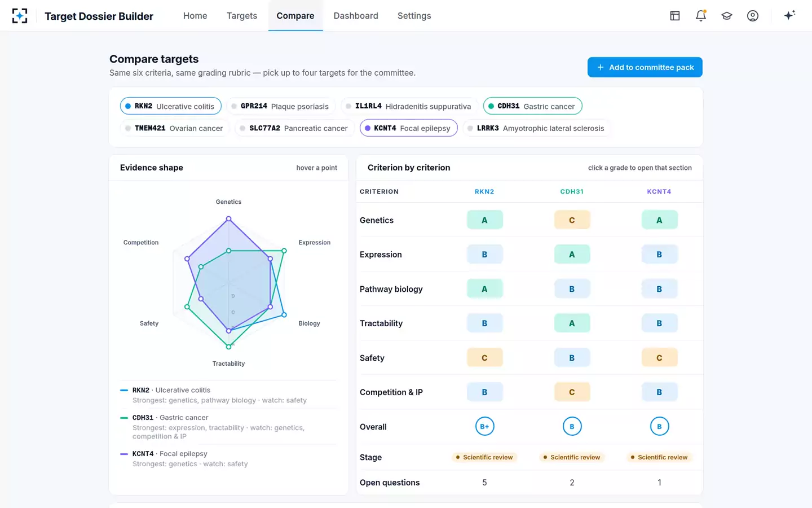Open notifications bell icon
Viewport: 812px width, 508px height.
click(x=701, y=16)
